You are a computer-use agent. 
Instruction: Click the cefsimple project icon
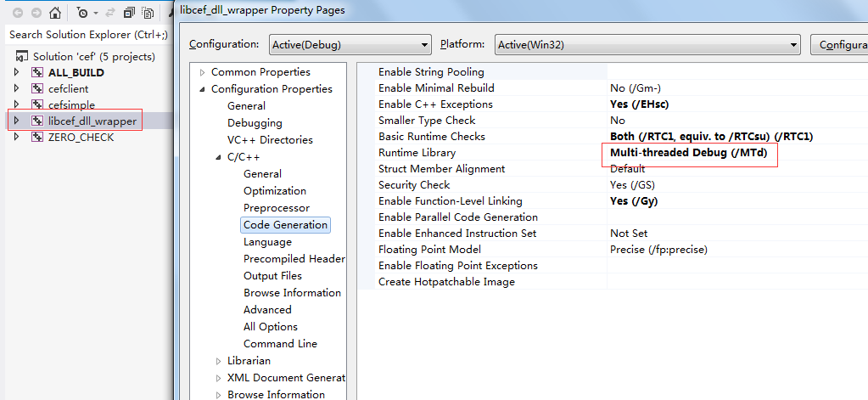point(37,104)
